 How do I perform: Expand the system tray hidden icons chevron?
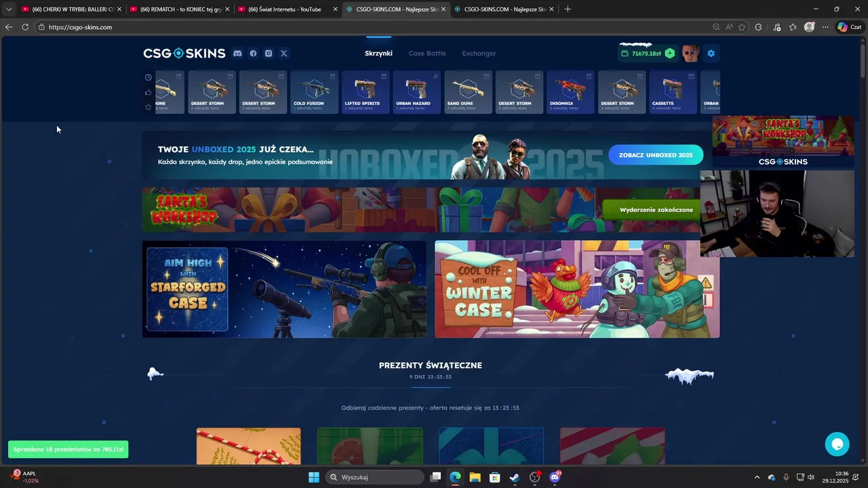click(757, 477)
